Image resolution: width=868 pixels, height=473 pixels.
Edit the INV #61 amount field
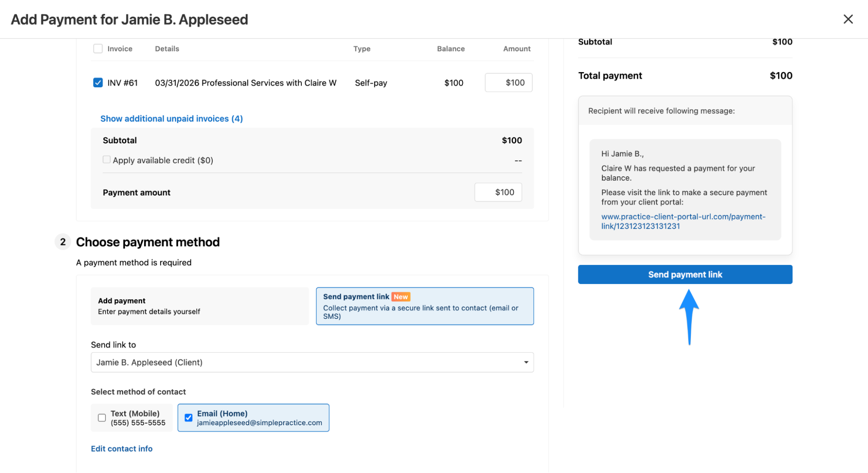(x=508, y=83)
